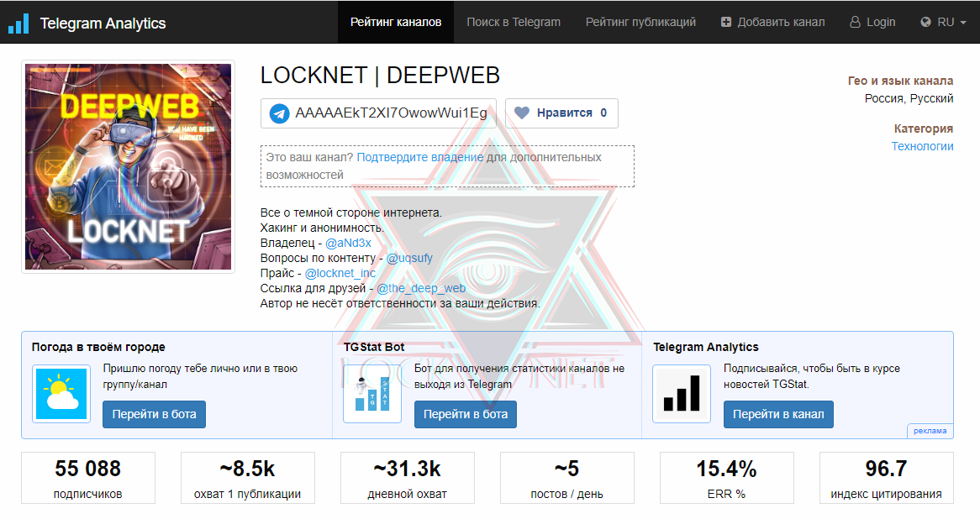
Task: Click the LOCKNET | DEEPWEB channel title
Action: pos(380,76)
